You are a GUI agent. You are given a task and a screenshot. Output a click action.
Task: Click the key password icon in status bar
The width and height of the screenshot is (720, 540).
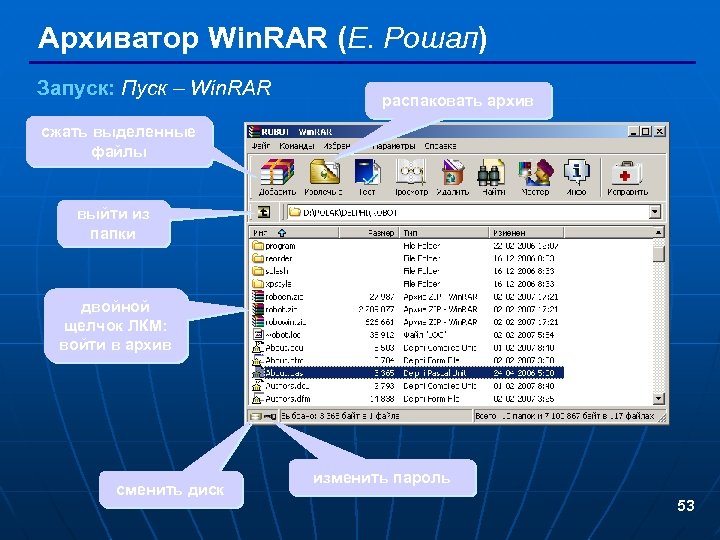270,416
